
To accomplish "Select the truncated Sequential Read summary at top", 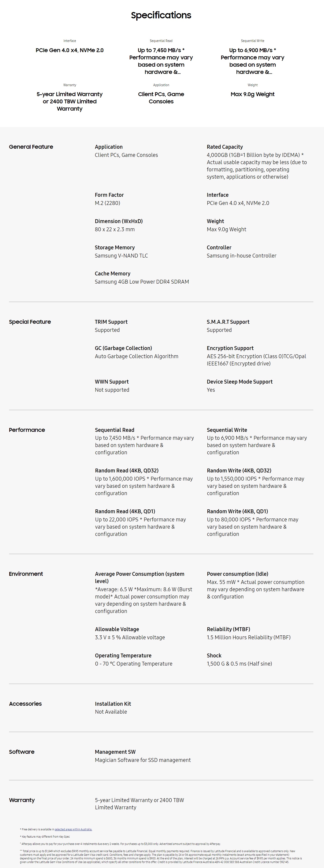I will (161, 61).
